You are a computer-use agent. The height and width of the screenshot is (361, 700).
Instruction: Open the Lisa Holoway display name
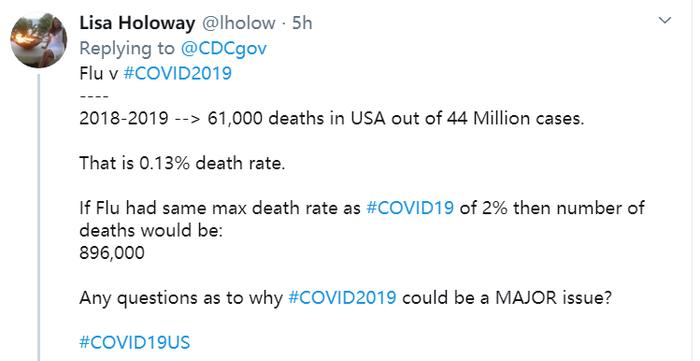click(x=137, y=23)
